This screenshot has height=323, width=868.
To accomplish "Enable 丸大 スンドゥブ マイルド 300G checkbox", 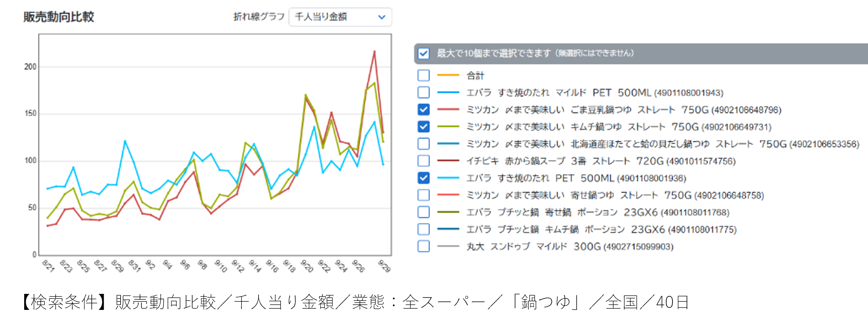I will pos(423,246).
